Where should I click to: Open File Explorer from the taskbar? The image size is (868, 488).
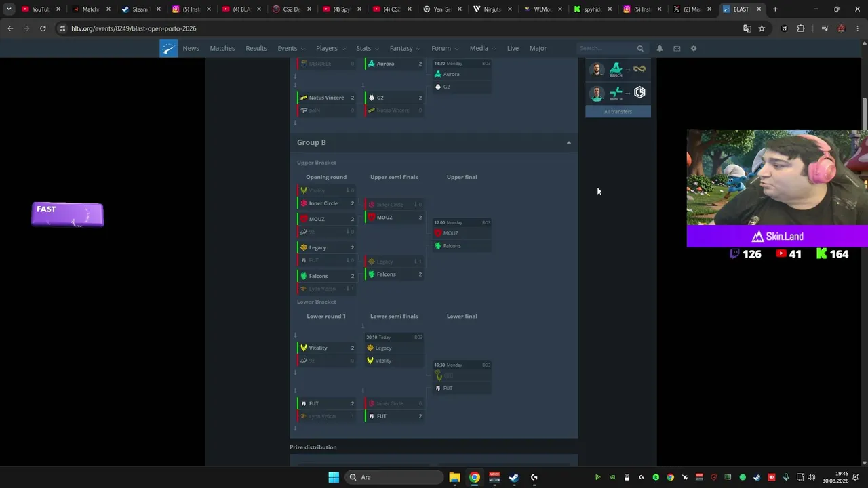[x=454, y=477]
